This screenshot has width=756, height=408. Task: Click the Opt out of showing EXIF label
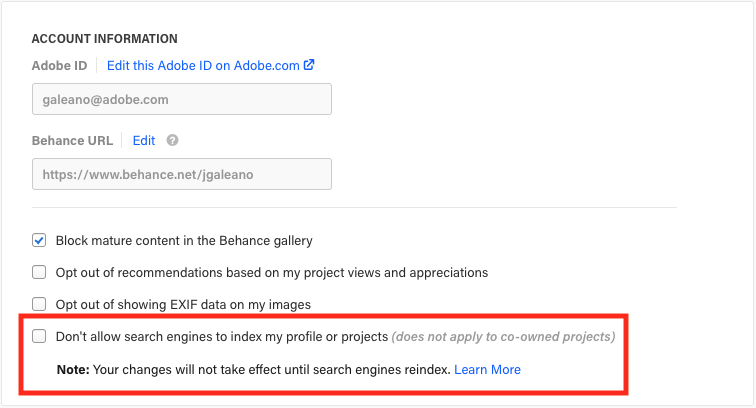click(x=183, y=305)
